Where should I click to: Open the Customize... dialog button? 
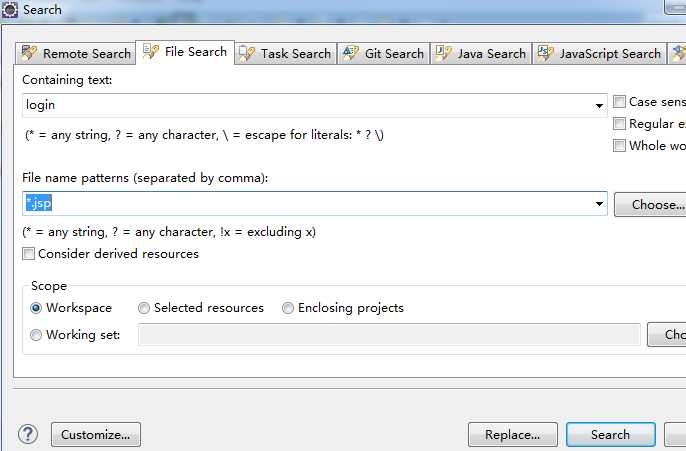tap(95, 435)
